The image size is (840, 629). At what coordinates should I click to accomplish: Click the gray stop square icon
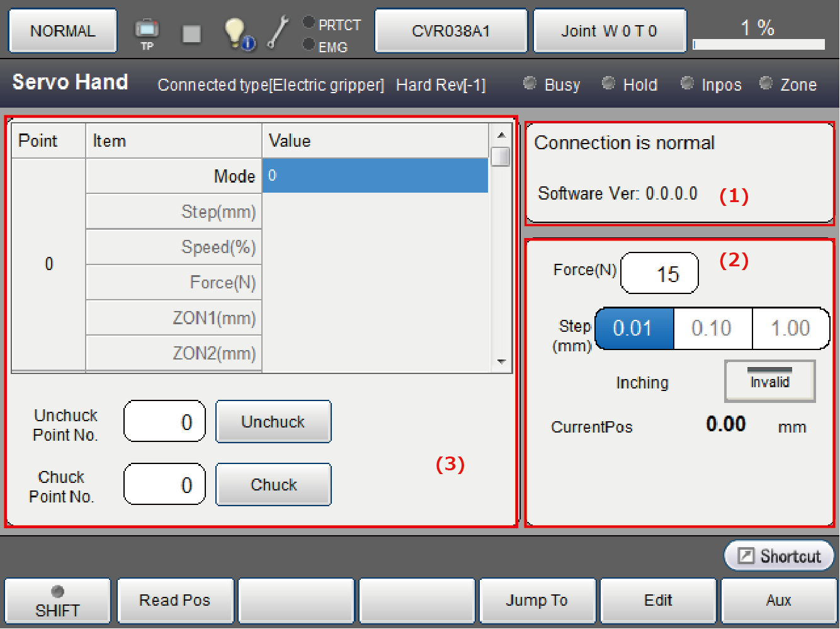pos(191,34)
